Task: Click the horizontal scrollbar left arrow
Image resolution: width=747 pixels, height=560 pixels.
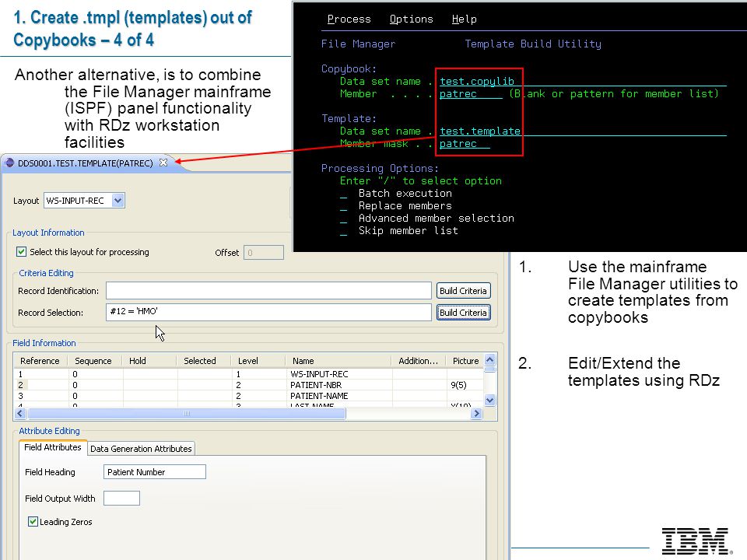Action: (20, 413)
